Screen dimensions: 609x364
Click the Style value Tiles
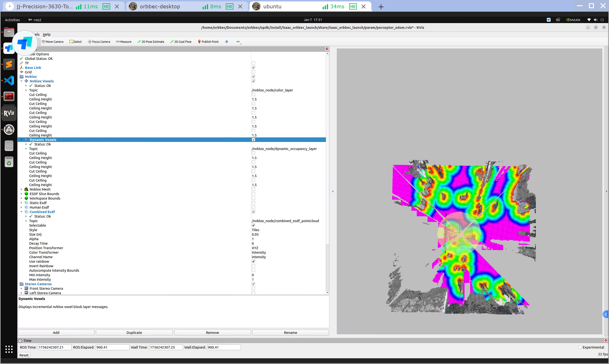coord(255,230)
